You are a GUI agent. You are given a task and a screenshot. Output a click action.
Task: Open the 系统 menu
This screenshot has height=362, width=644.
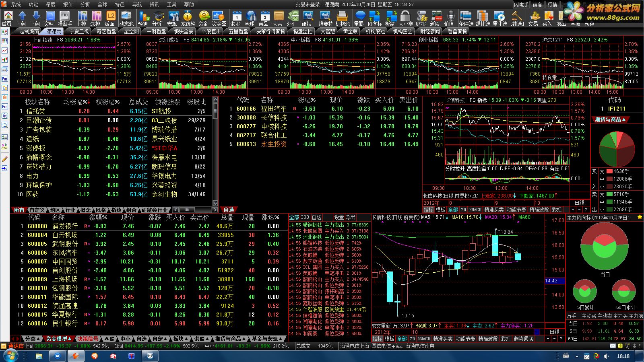click(x=16, y=4)
